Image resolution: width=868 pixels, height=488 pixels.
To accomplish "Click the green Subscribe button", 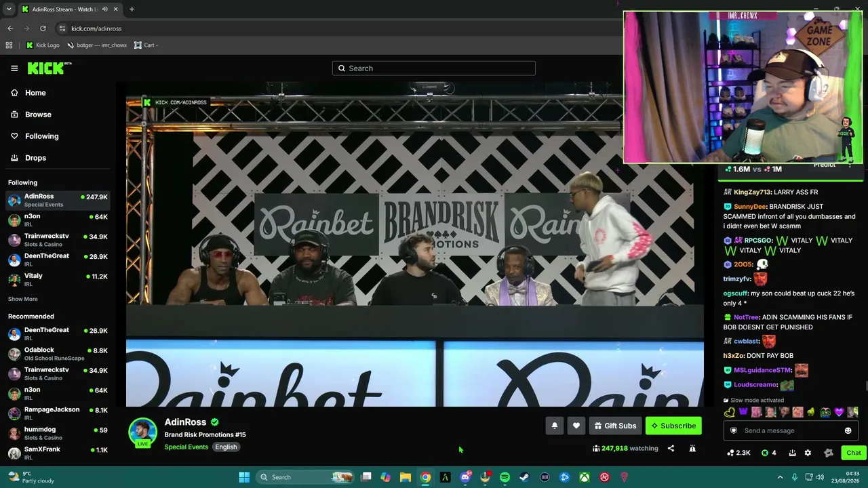I will click(x=673, y=426).
